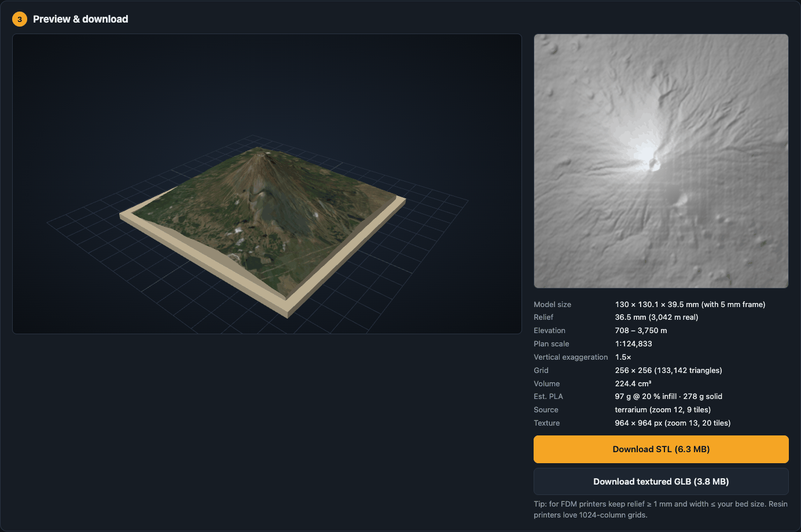Click the Model size dimensions value

point(690,304)
